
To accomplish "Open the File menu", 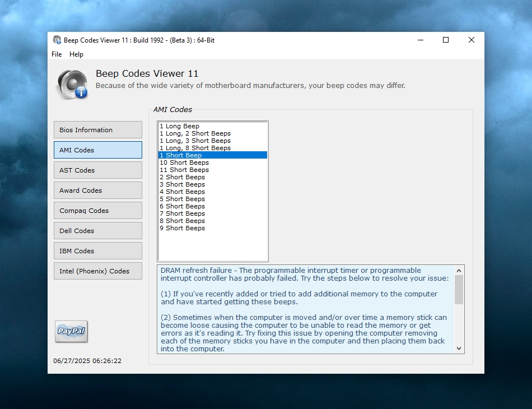I will (57, 54).
